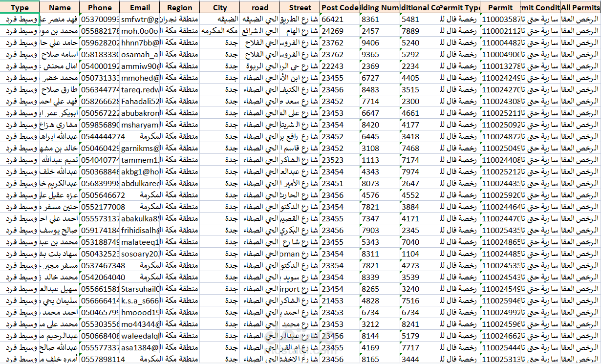The height and width of the screenshot is (364, 601).
Task: Select the email cell frihidisalh@
Action: [140, 230]
